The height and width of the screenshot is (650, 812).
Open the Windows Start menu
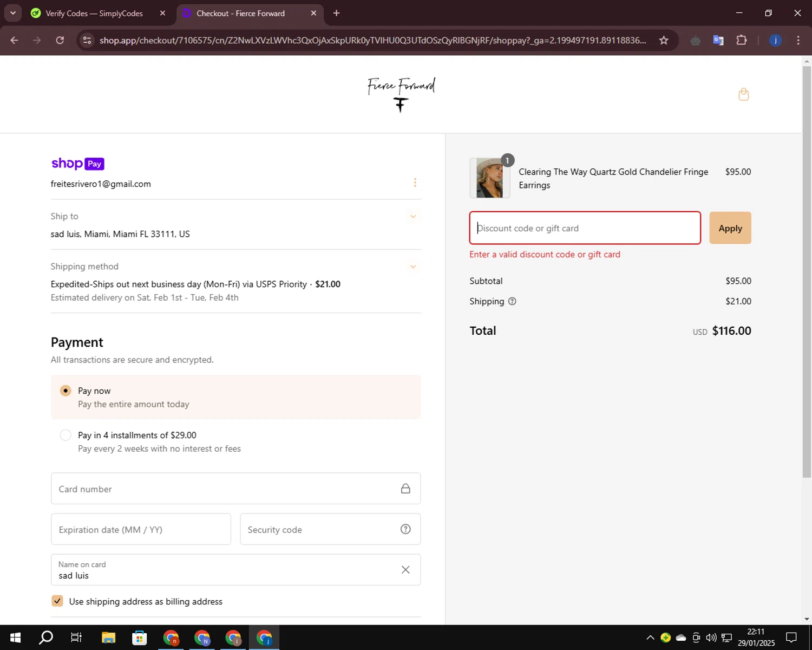[15, 638]
